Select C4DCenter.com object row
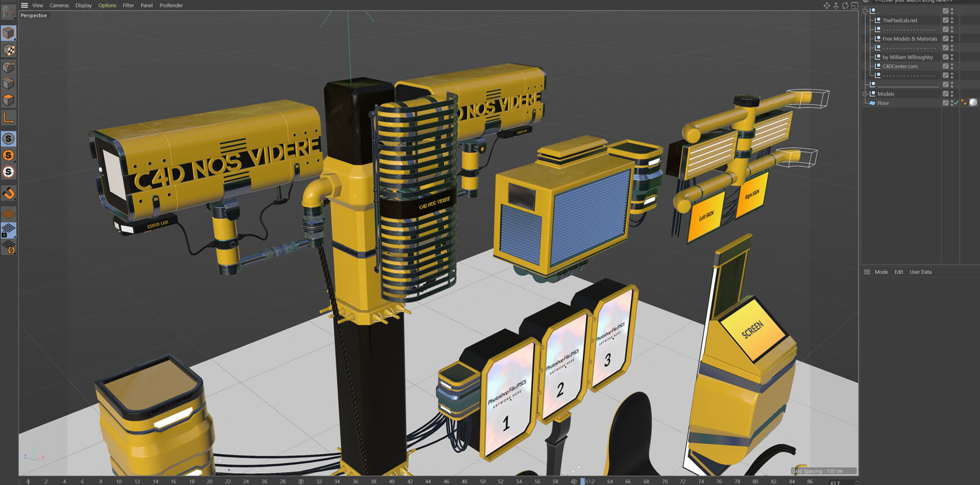Screen dimensions: 980x485 coord(899,66)
